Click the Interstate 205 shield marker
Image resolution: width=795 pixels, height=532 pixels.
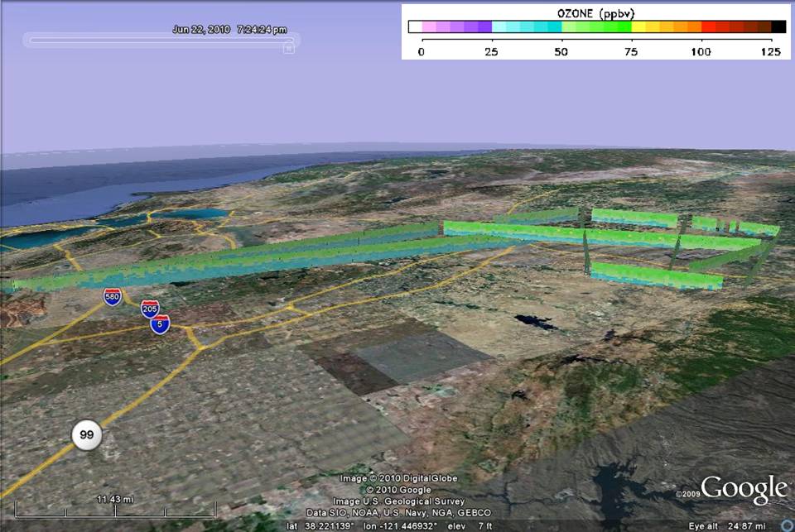click(150, 309)
